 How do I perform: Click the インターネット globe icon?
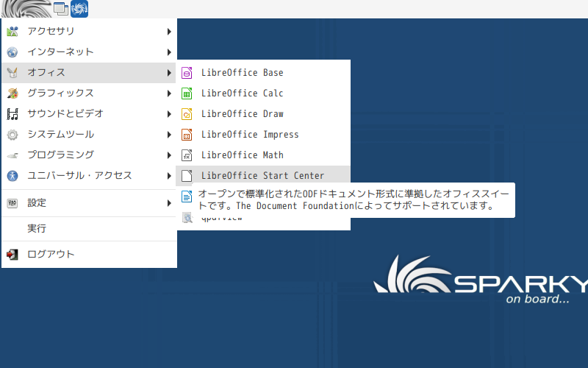12,52
